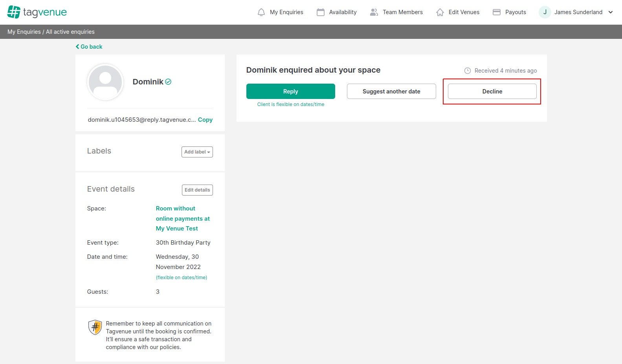Click the James Sunderland name
The image size is (622, 364).
(x=578, y=12)
